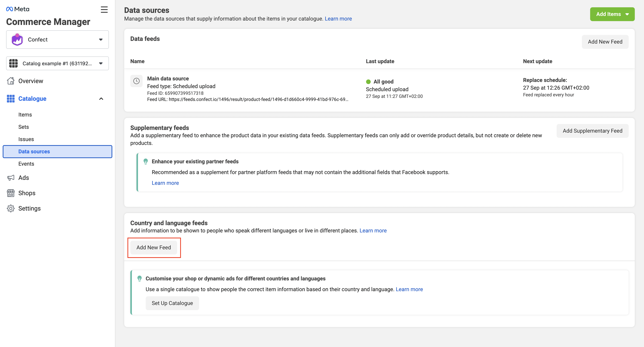The width and height of the screenshot is (644, 347).
Task: Open Learn more in Customise your shop tip
Action: [x=409, y=289]
